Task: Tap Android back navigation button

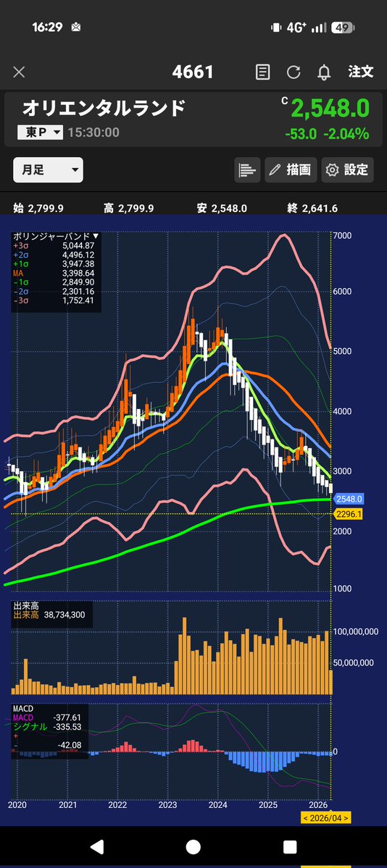Action: [97, 846]
